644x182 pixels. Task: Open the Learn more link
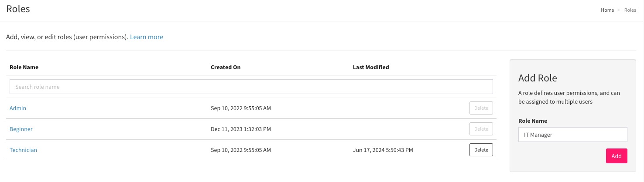[147, 37]
